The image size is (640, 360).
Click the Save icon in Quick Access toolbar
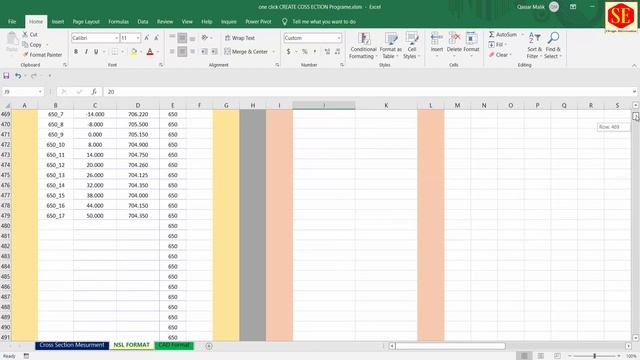click(6, 76)
